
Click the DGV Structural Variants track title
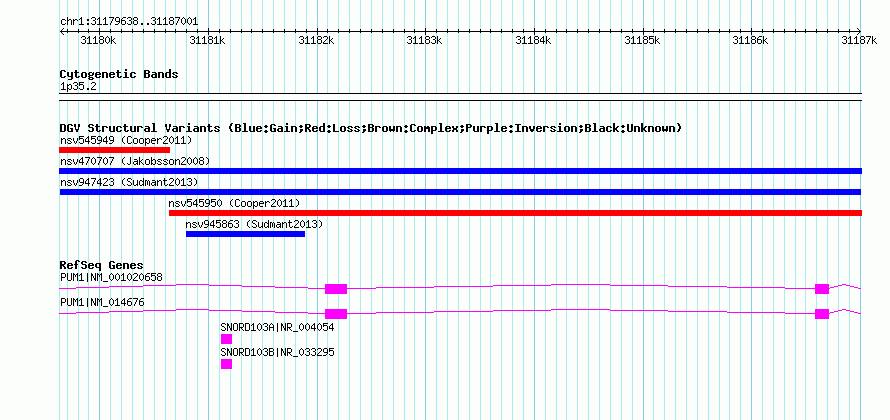pos(371,128)
